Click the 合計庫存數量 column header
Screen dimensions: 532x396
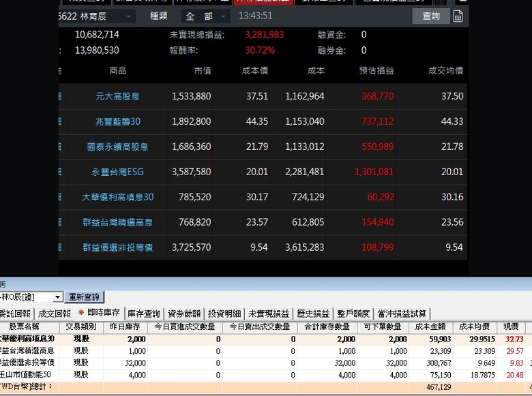327,327
